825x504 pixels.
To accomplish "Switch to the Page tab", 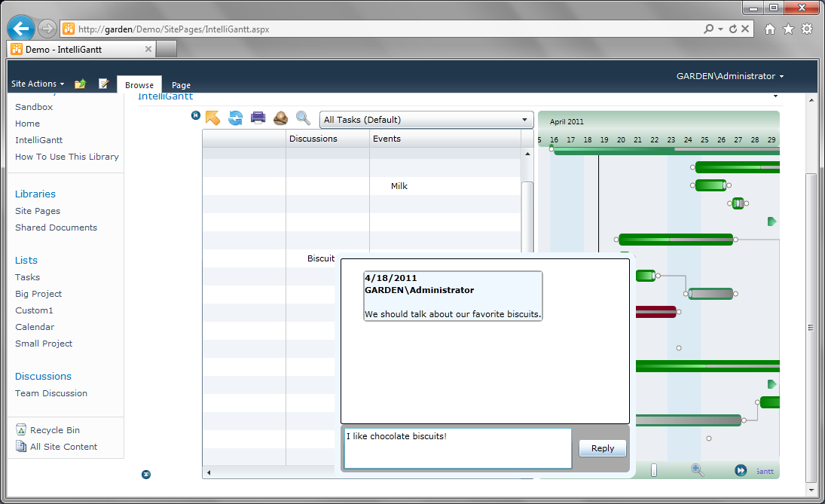I will (x=181, y=84).
